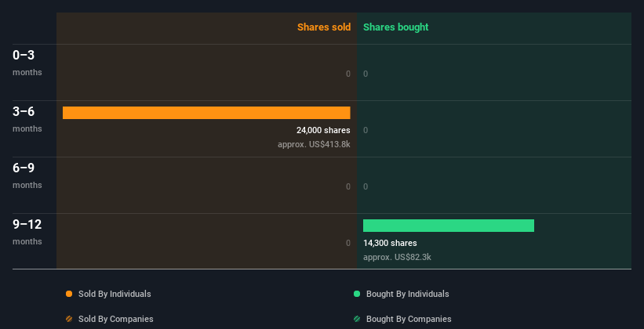Click the 6–9 months row label
This screenshot has width=644, height=329.
pos(27,175)
